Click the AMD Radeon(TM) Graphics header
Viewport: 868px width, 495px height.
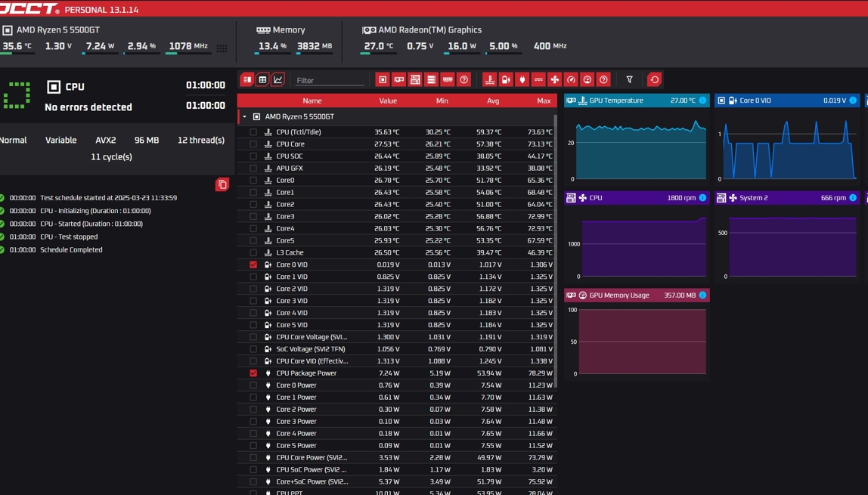(429, 30)
